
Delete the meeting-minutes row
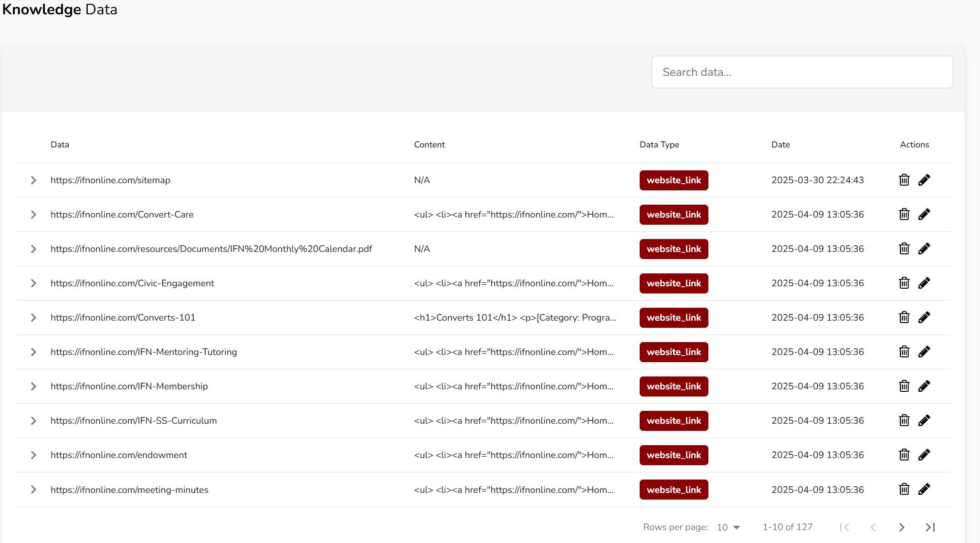pos(904,489)
